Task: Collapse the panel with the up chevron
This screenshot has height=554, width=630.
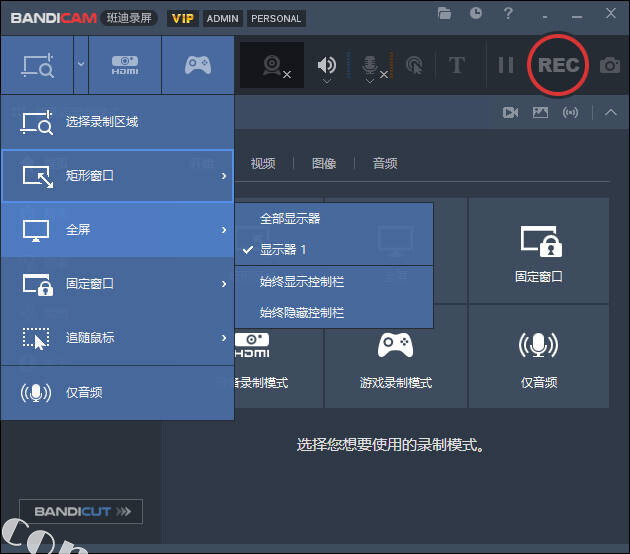Action: click(x=611, y=112)
